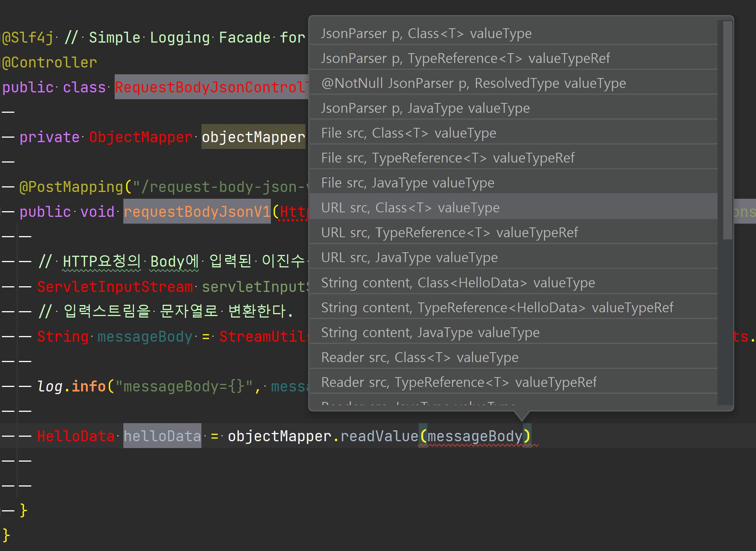Click the ObjectMapper type in field declaration
The width and height of the screenshot is (756, 551).
click(141, 137)
